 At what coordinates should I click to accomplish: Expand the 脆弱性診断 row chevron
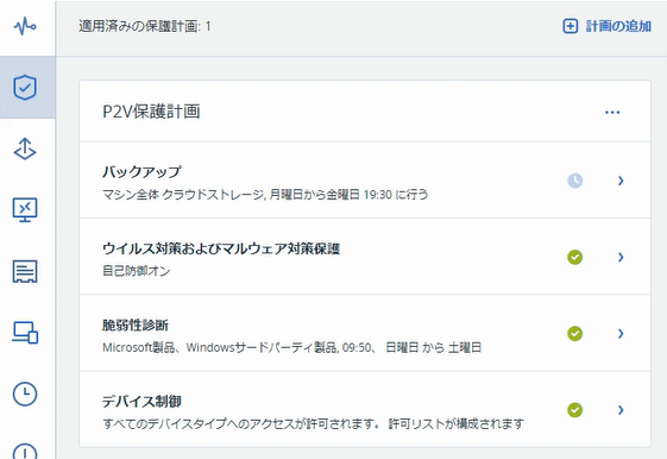tap(621, 334)
